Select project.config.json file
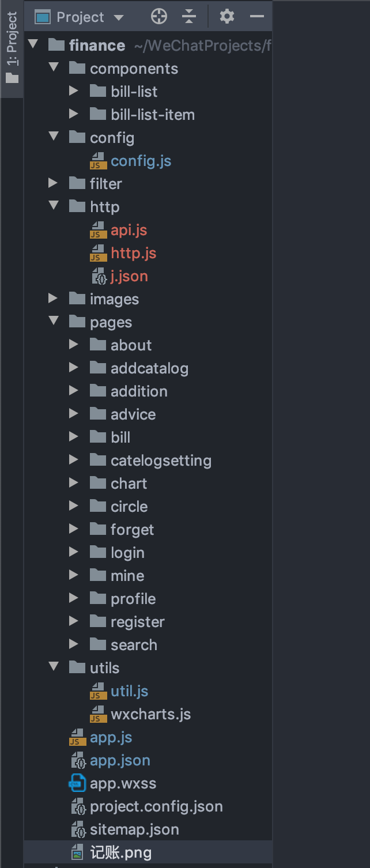The image size is (370, 868). [156, 806]
